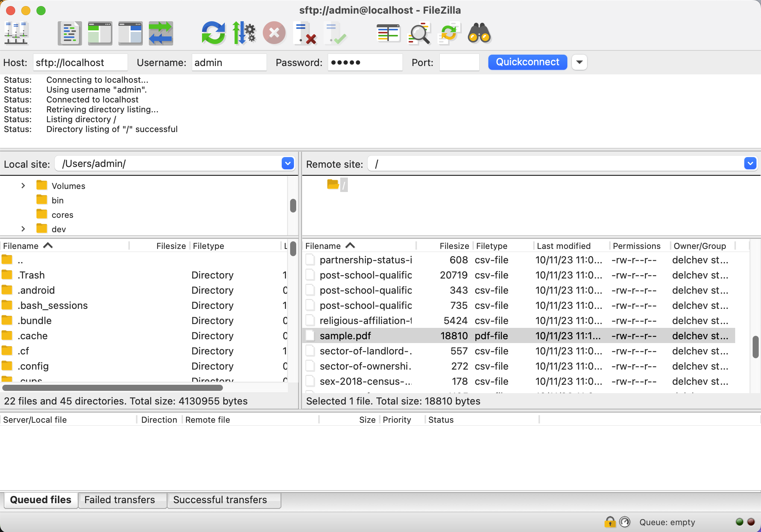The image size is (761, 532).
Task: Sort remote files by Last modified column
Action: click(572, 246)
